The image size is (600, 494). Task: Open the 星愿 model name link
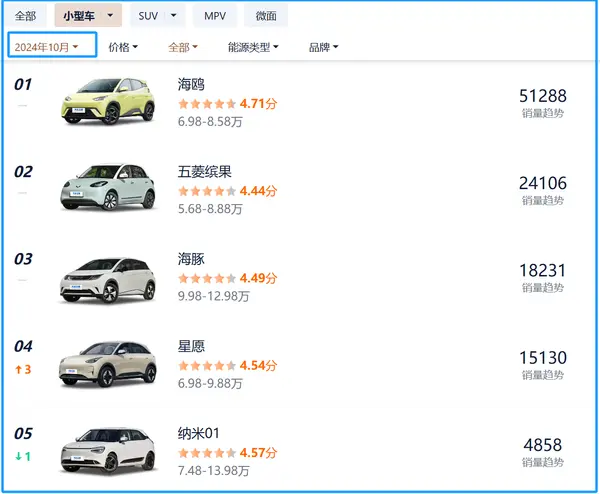tap(191, 346)
